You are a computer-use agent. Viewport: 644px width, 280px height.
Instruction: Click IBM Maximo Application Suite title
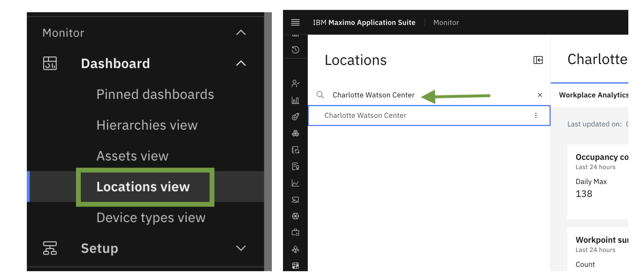(364, 22)
